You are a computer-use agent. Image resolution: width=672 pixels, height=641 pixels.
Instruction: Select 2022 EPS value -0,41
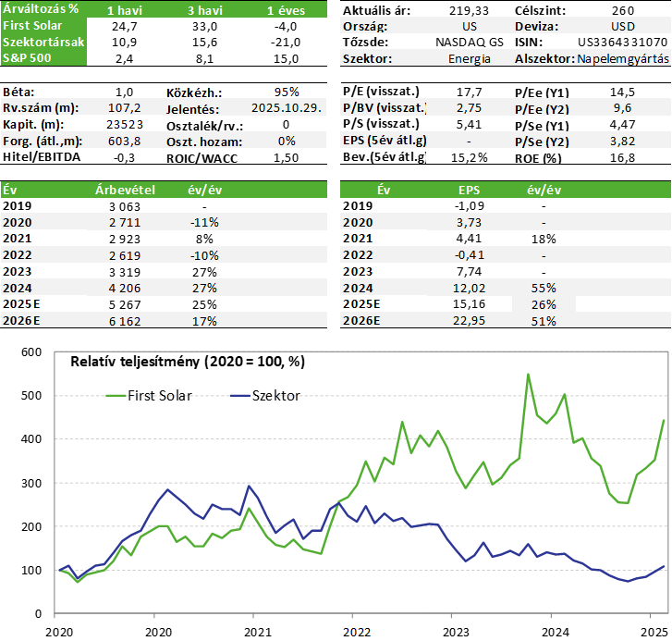coord(469,255)
